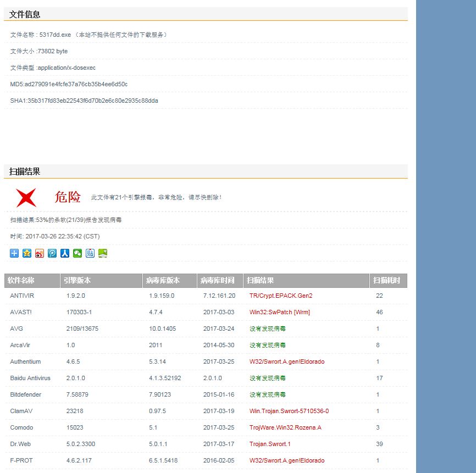This screenshot has height=473, width=476.
Task: Click Authentium's W32/Swrort.A.gen!Eldorado result
Action: (287, 361)
